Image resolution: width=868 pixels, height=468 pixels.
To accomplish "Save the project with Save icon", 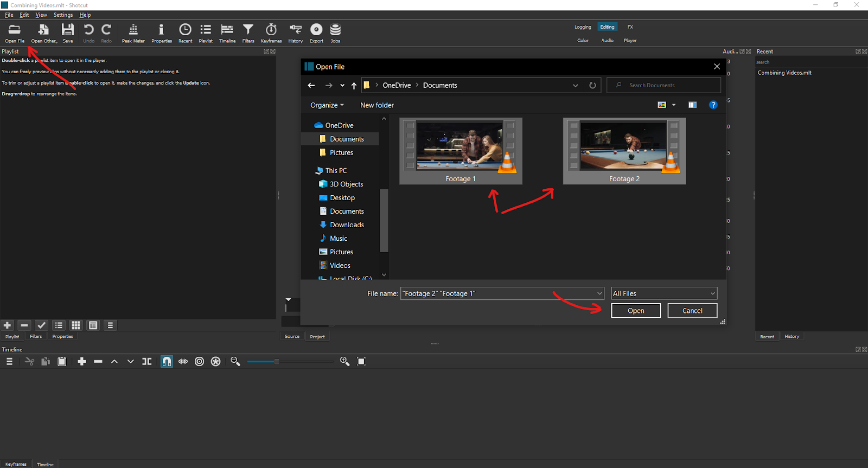I will (67, 33).
